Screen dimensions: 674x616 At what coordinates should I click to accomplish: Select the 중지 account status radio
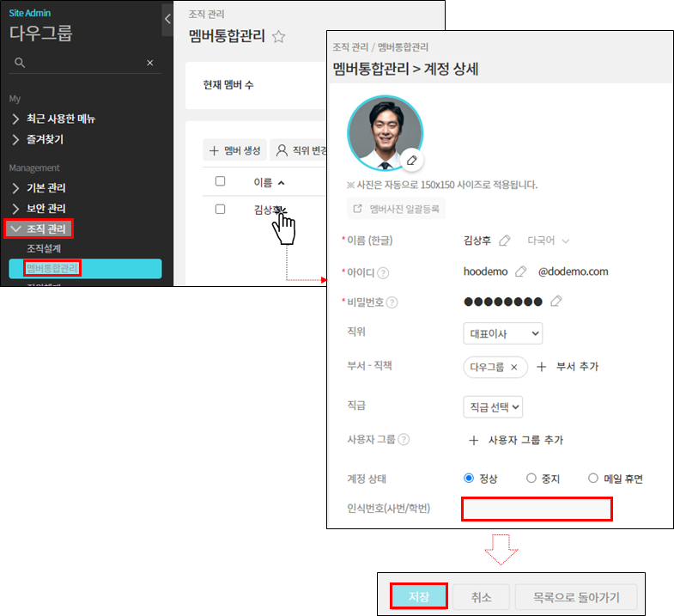pyautogui.click(x=531, y=479)
